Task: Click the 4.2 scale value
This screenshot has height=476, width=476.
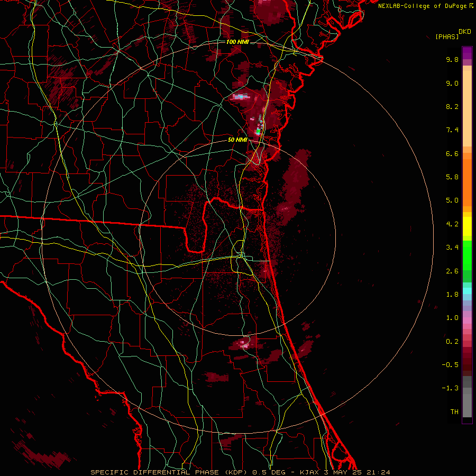Action: click(452, 224)
